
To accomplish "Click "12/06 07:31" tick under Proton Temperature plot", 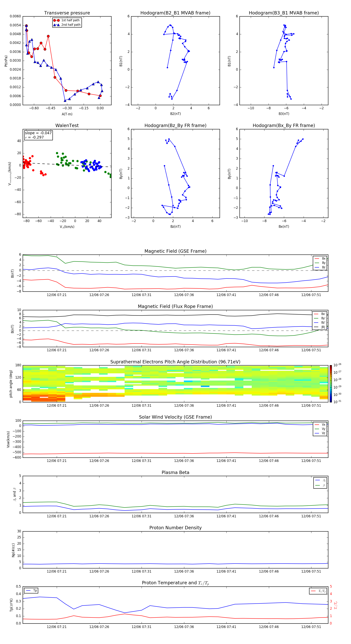I will 141,627.
